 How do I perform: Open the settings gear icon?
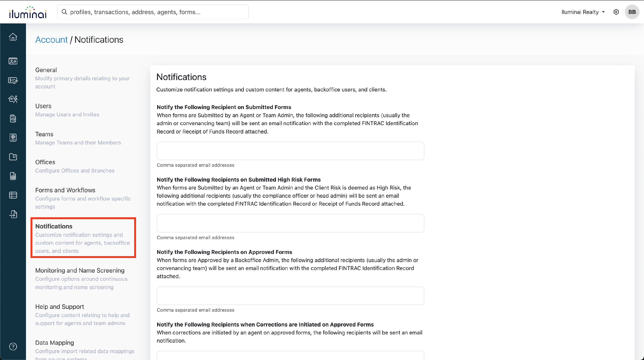616,12
